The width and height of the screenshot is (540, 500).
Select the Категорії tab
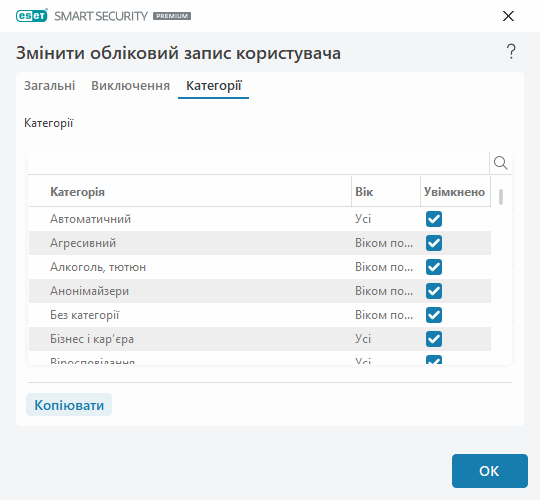tap(214, 86)
